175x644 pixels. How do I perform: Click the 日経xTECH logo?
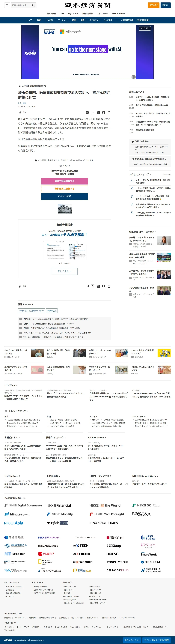80,546
